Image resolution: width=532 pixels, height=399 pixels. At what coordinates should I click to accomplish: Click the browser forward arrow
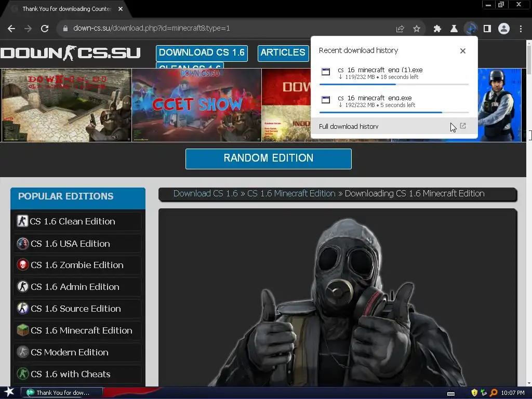(28, 29)
